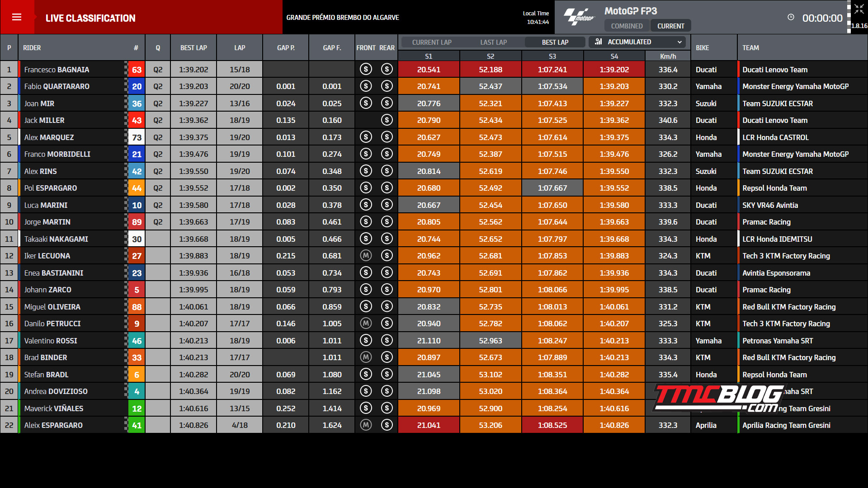
Task: Click Aleix Espargaro's rear soft tyre icon
Action: (x=387, y=425)
